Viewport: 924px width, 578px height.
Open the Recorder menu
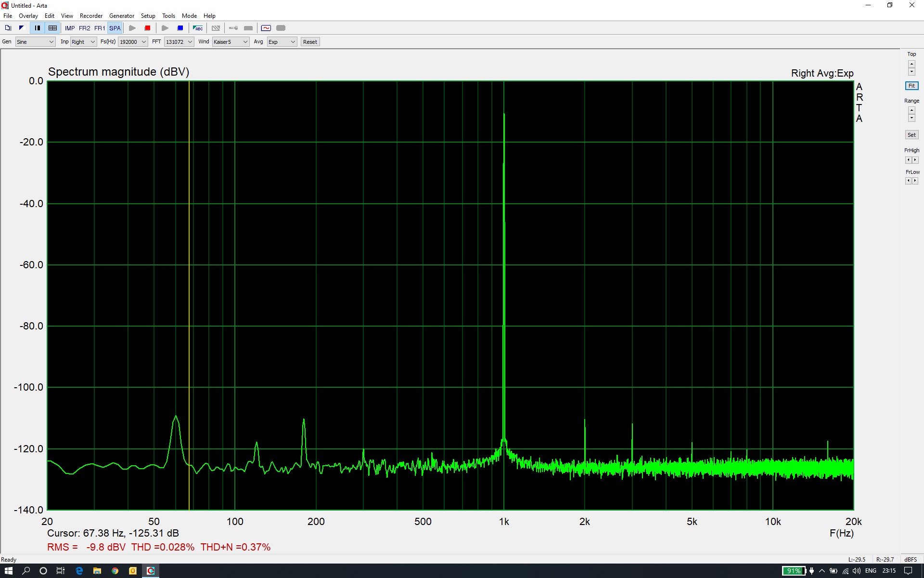91,16
